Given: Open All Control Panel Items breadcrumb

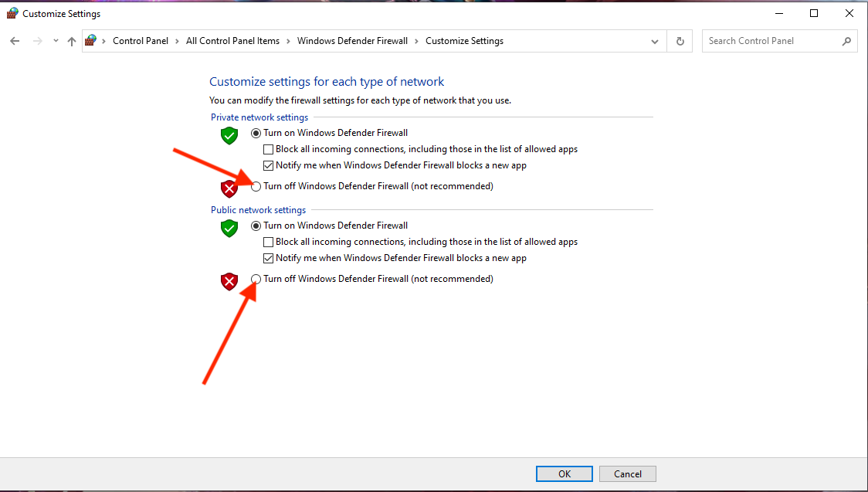Looking at the screenshot, I should (232, 41).
